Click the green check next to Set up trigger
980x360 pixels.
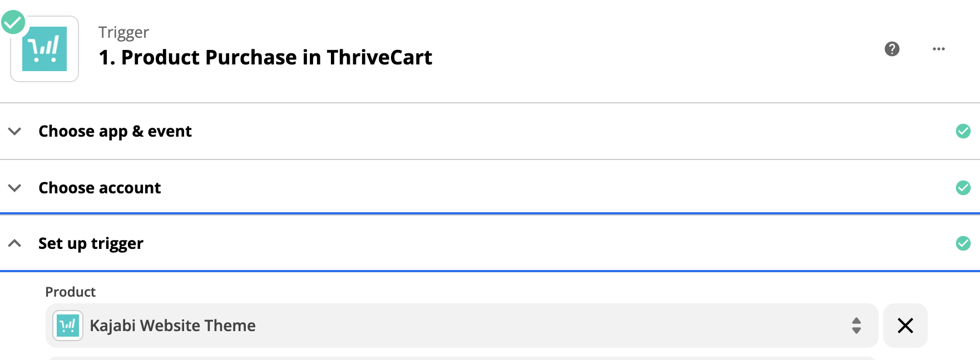click(x=963, y=243)
